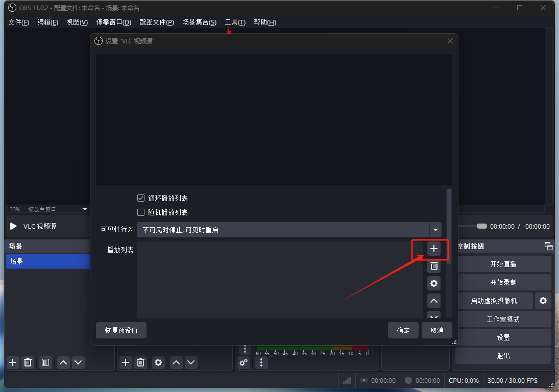Play the VLC 视频源 media
This screenshot has height=392, width=559.
pos(14,226)
